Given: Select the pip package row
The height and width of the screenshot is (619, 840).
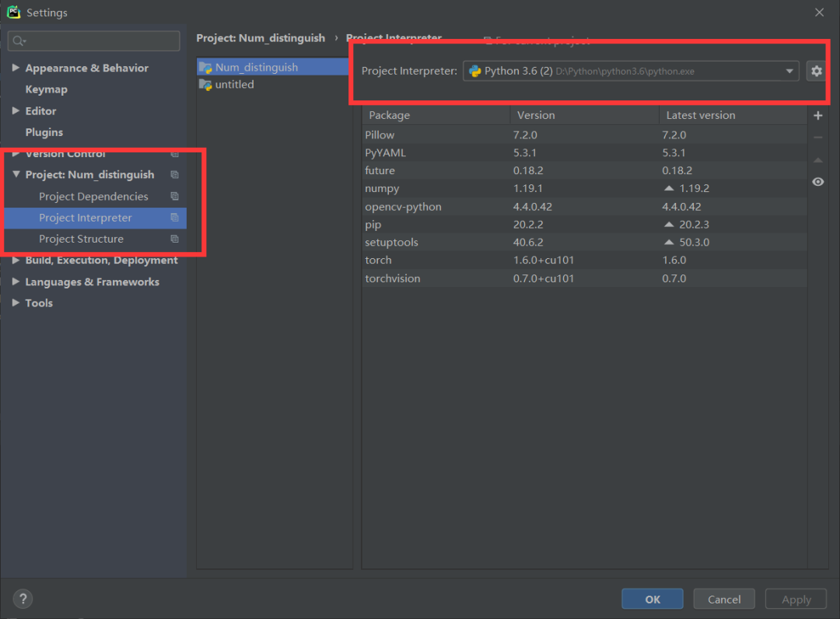Looking at the screenshot, I should click(584, 225).
